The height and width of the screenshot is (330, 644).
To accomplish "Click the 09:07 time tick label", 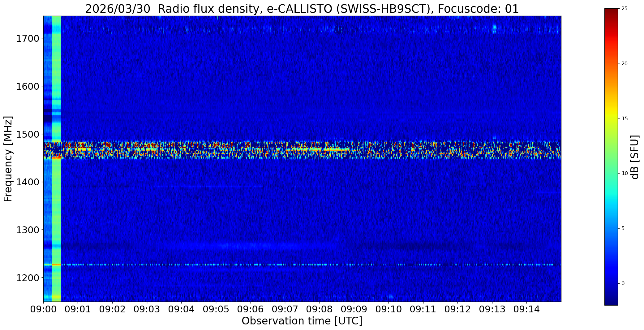I will point(285,309).
